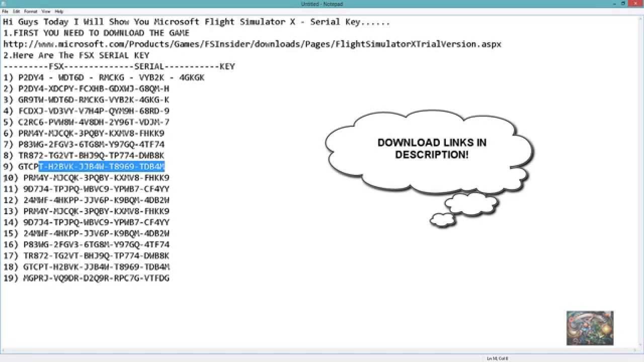
Task: Place cursor in text line numbered 5)
Action: [86, 122]
